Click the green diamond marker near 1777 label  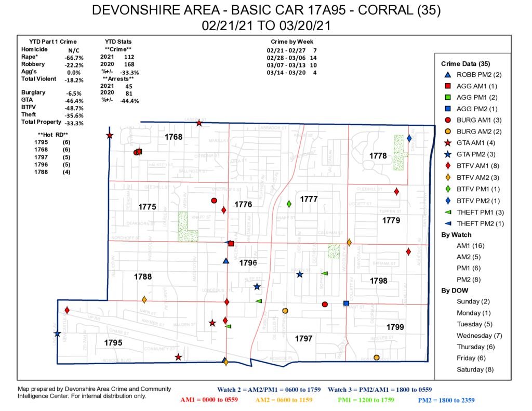pyautogui.click(x=289, y=204)
